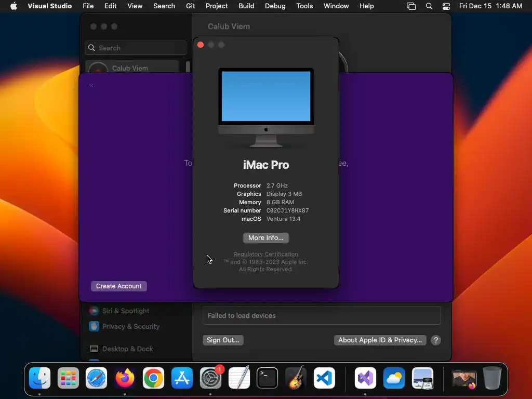Image resolution: width=532 pixels, height=399 pixels.
Task: Open GarageBand from the dock
Action: [x=296, y=378]
